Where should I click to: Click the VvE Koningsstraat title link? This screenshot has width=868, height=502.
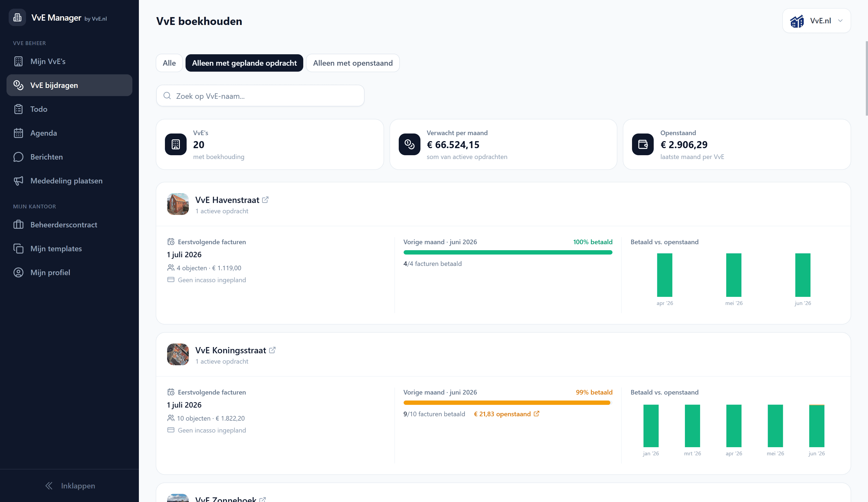231,350
